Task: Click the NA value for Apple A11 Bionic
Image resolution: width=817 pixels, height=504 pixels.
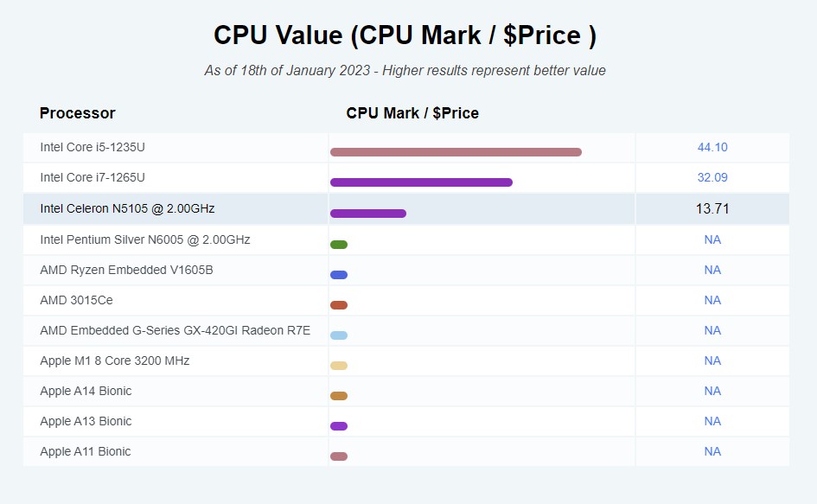Action: (712, 451)
